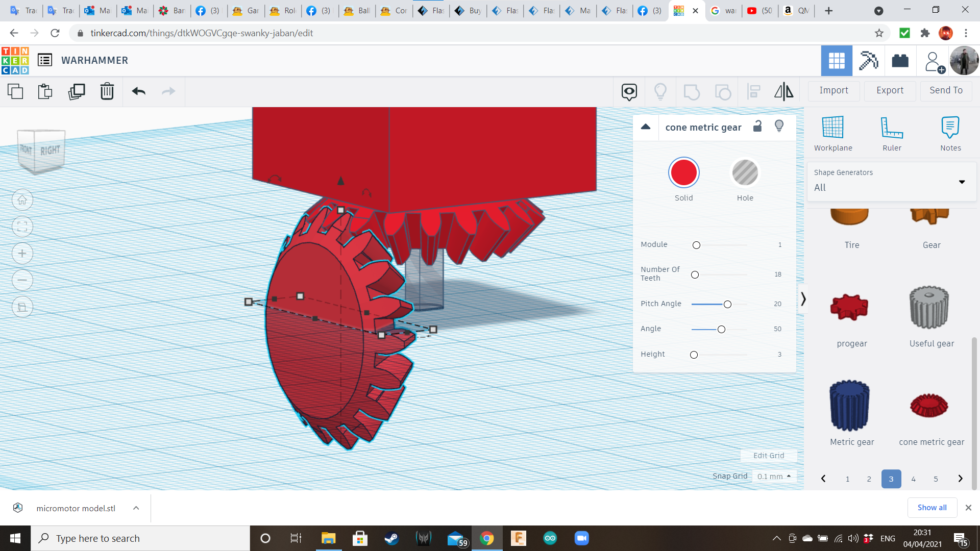Set shape to Hole
The height and width of the screenshot is (551, 980).
coord(745,173)
